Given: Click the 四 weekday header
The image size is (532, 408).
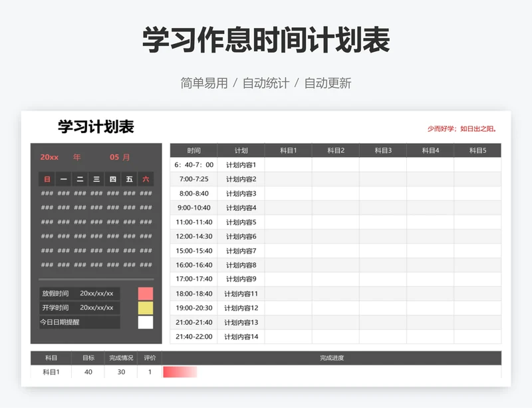Looking at the screenshot, I should 113,179.
